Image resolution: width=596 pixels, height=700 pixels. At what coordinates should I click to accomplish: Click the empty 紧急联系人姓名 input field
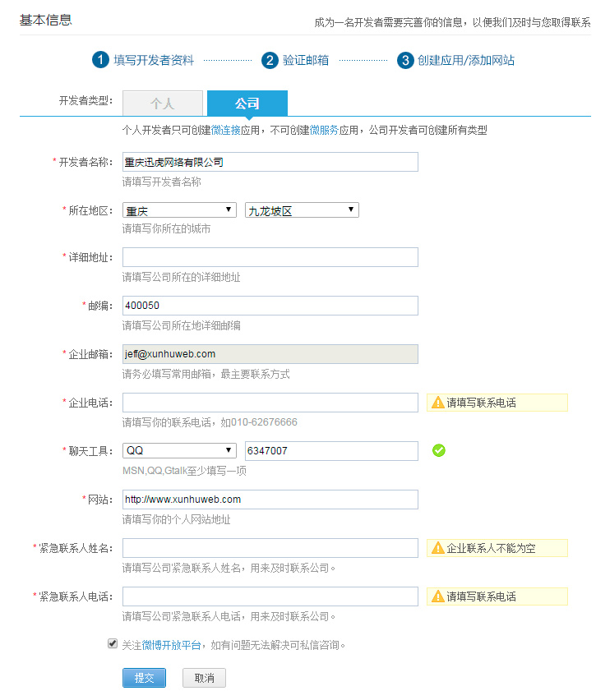270,548
